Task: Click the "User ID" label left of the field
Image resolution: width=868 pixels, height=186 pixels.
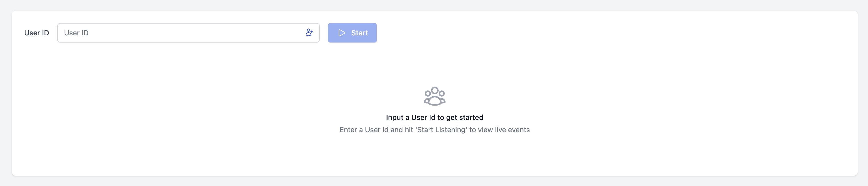Action: pyautogui.click(x=36, y=33)
